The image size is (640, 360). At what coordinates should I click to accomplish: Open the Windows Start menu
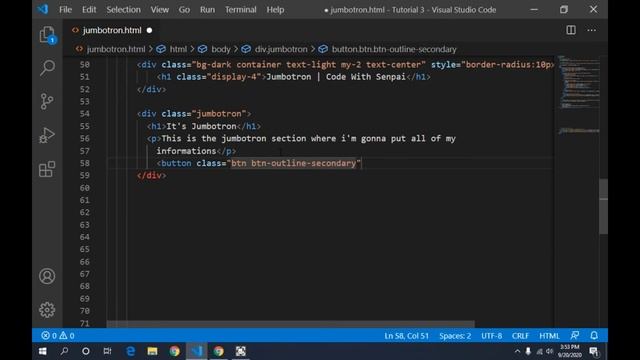(x=42, y=351)
